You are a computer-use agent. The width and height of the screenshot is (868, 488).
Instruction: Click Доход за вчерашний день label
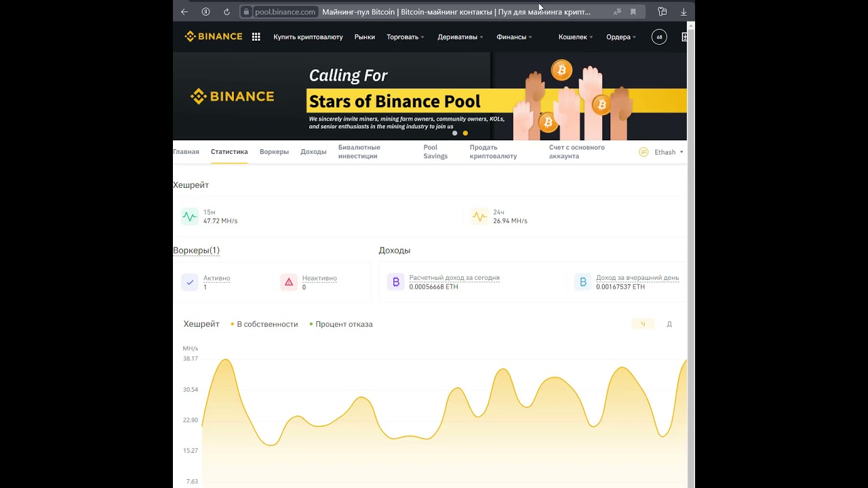637,278
